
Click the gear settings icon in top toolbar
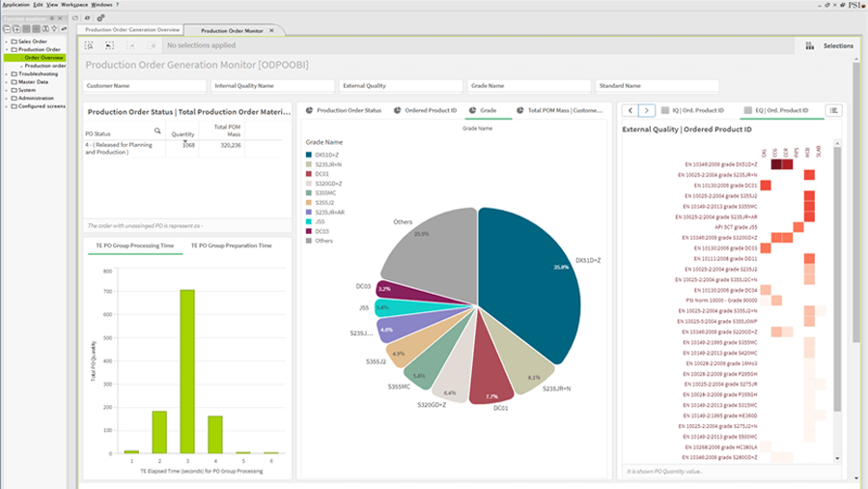point(99,17)
